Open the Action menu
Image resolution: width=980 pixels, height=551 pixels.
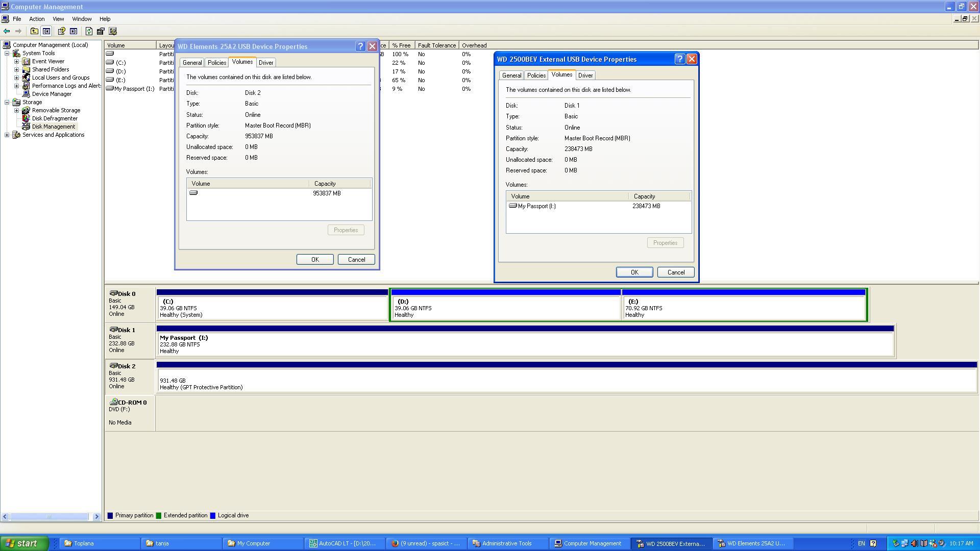(37, 19)
